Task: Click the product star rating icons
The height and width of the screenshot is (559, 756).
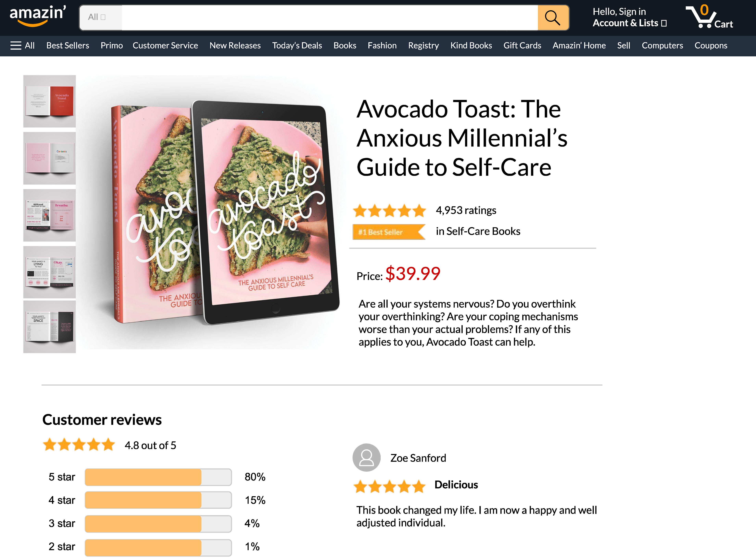Action: coord(389,210)
